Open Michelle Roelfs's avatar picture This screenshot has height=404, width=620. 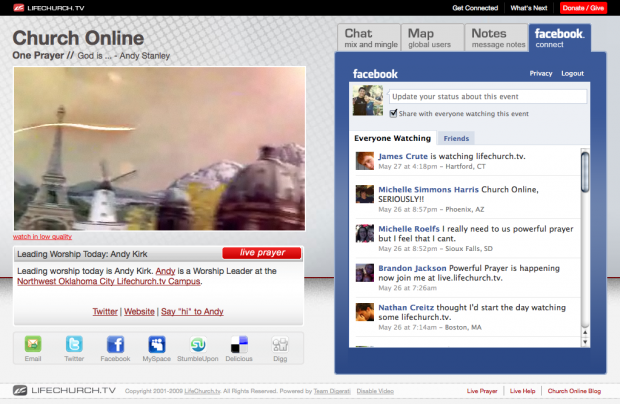click(x=365, y=233)
